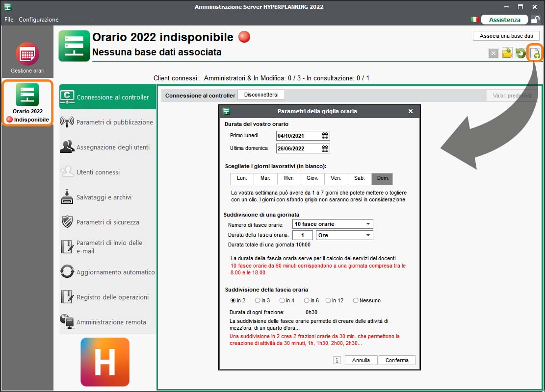Toggle Sab. working day
The width and height of the screenshot is (545, 392).
click(x=360, y=178)
